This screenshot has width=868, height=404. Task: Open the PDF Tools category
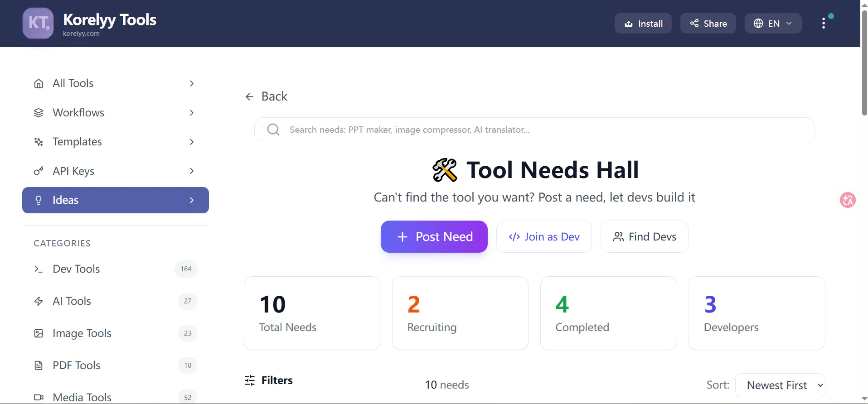click(x=116, y=366)
